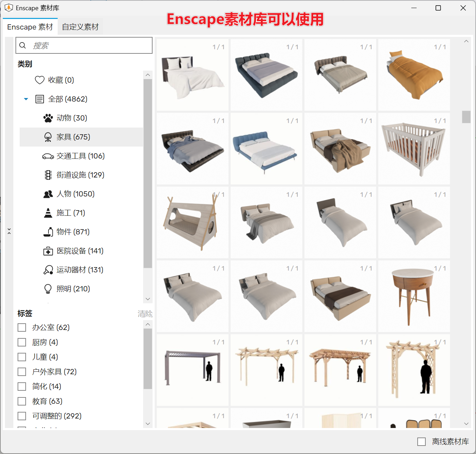Image resolution: width=476 pixels, height=454 pixels.
Task: Click the medical kit icon for 医院设备
Action: [48, 251]
